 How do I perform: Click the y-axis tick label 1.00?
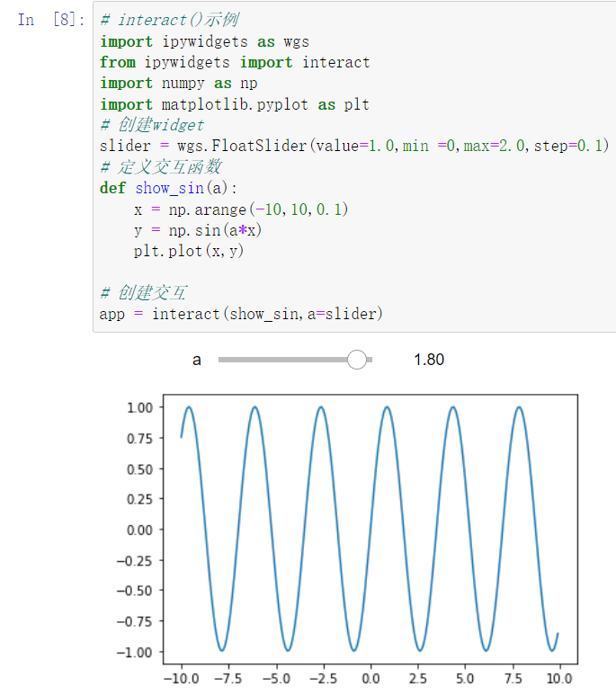click(139, 407)
